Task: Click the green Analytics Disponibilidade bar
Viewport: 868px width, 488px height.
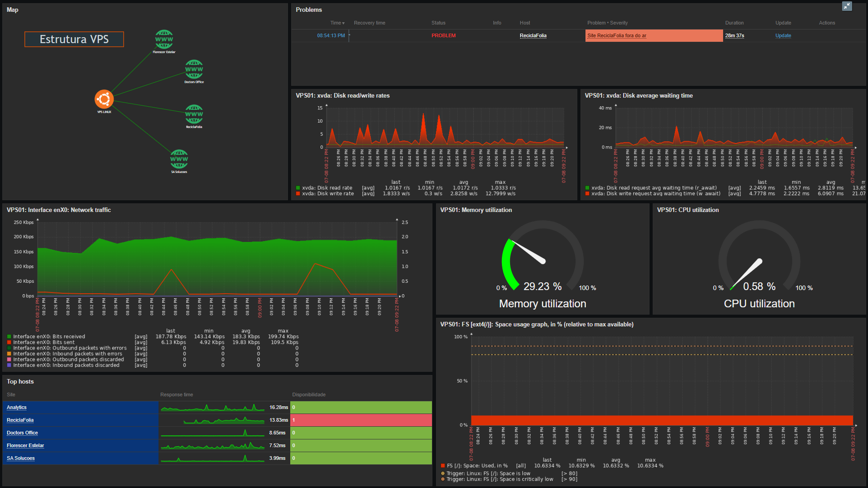Action: coord(361,407)
